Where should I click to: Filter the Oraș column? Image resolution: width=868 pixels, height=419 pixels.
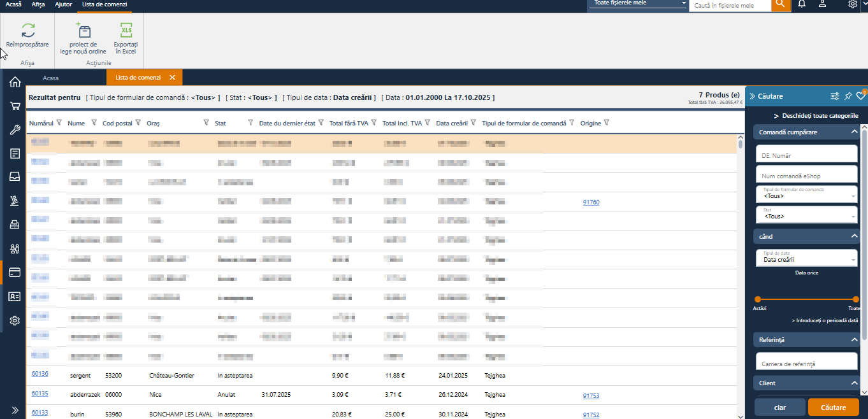[206, 123]
